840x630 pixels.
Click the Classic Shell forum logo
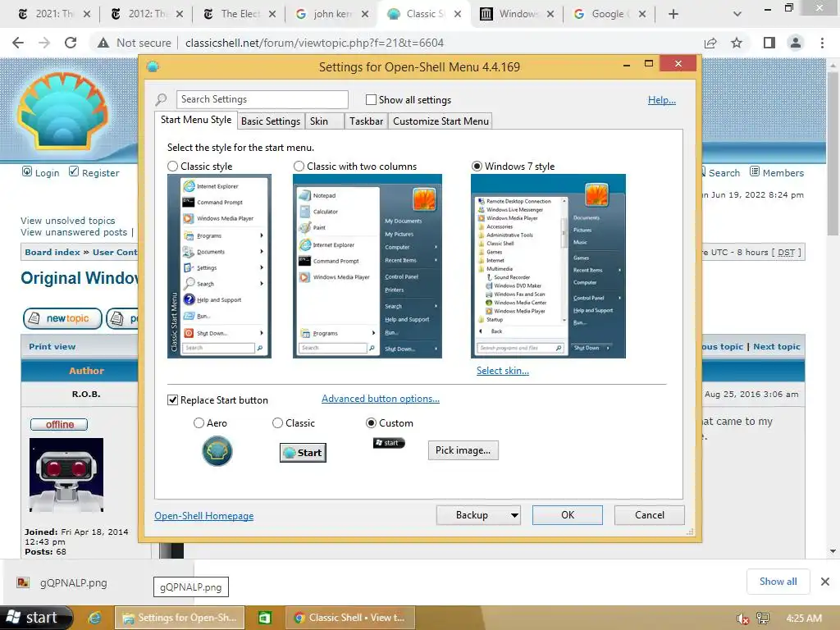pyautogui.click(x=63, y=111)
